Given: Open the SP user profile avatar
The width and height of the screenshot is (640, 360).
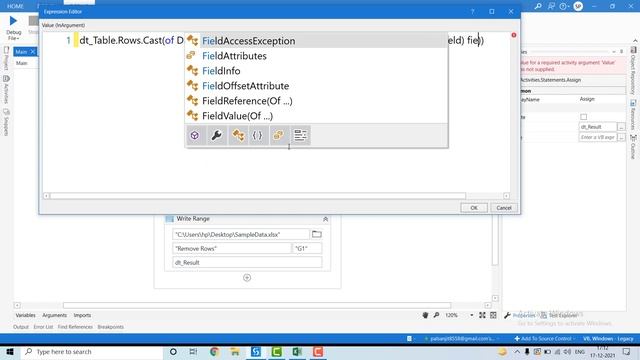Looking at the screenshot, I should coord(578,6).
